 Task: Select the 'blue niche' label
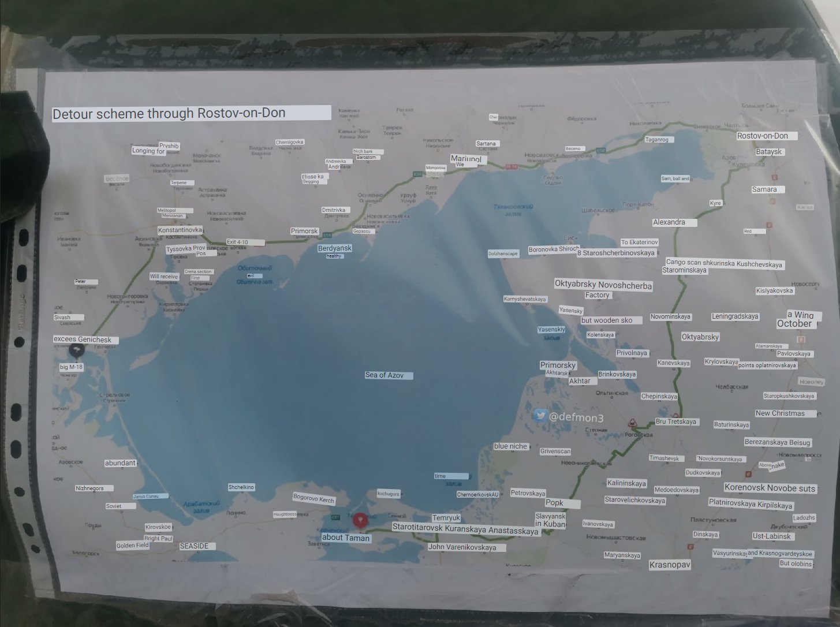[x=511, y=446]
